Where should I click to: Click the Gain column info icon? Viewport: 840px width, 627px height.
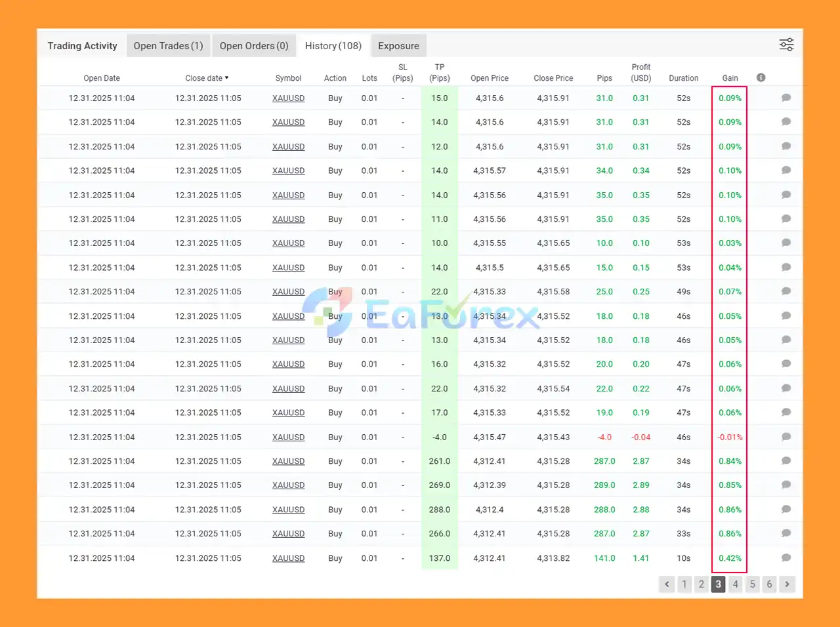[x=761, y=77]
